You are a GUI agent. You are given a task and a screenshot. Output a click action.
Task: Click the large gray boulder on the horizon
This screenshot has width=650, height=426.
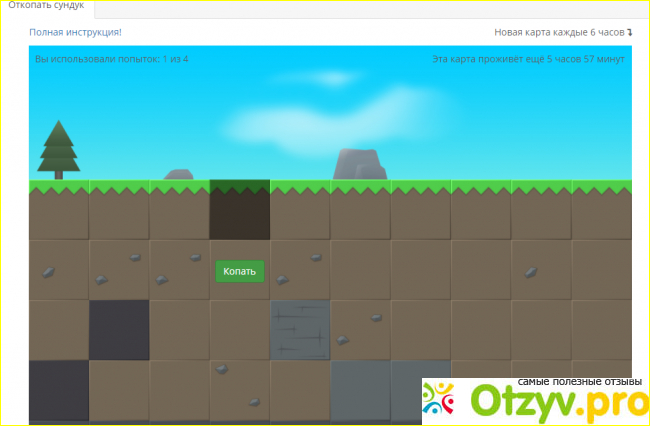[x=359, y=165]
